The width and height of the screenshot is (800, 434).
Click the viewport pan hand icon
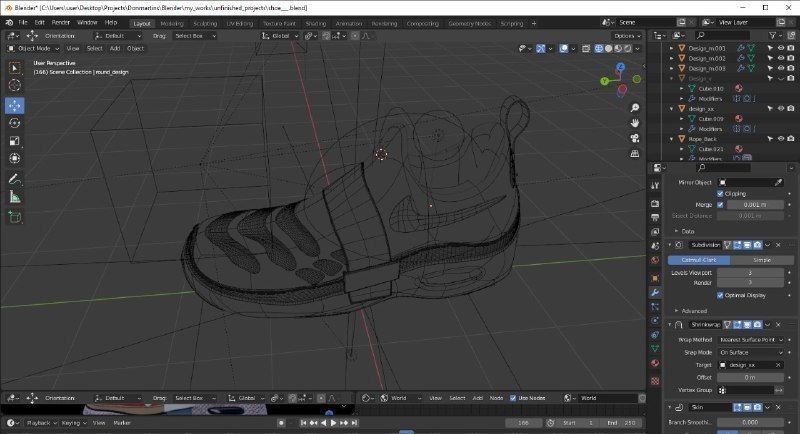635,123
